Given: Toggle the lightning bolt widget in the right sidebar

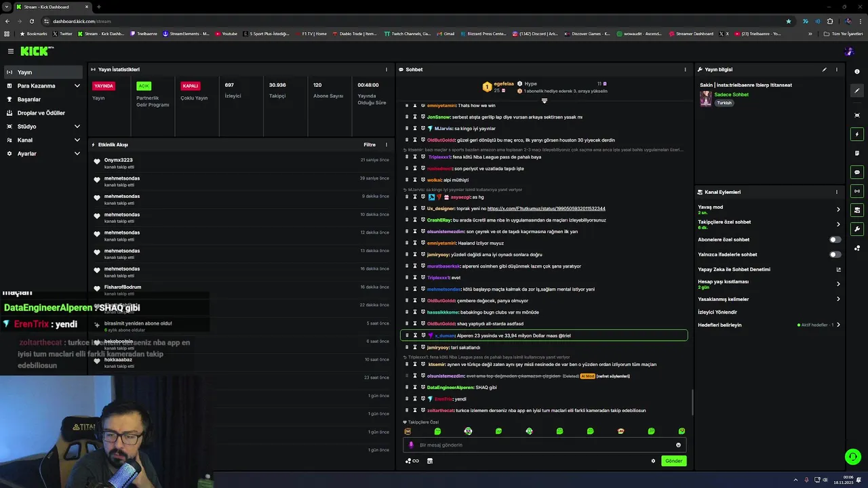Looking at the screenshot, I should [857, 134].
